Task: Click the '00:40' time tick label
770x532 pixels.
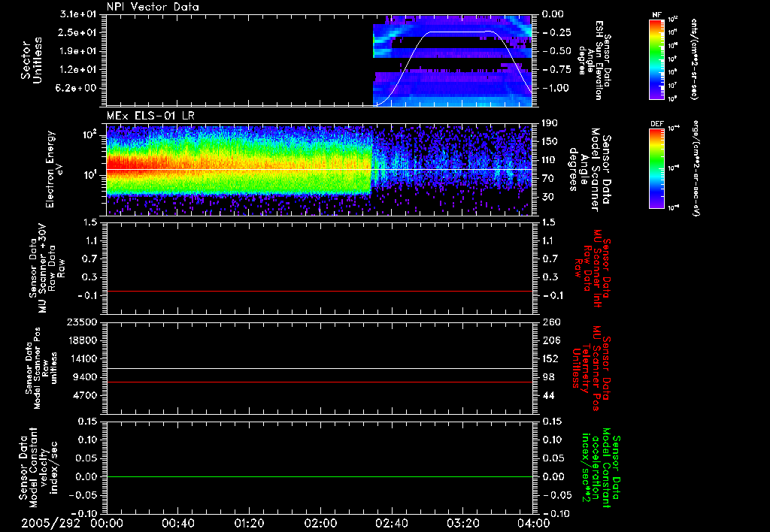Action: 177,523
